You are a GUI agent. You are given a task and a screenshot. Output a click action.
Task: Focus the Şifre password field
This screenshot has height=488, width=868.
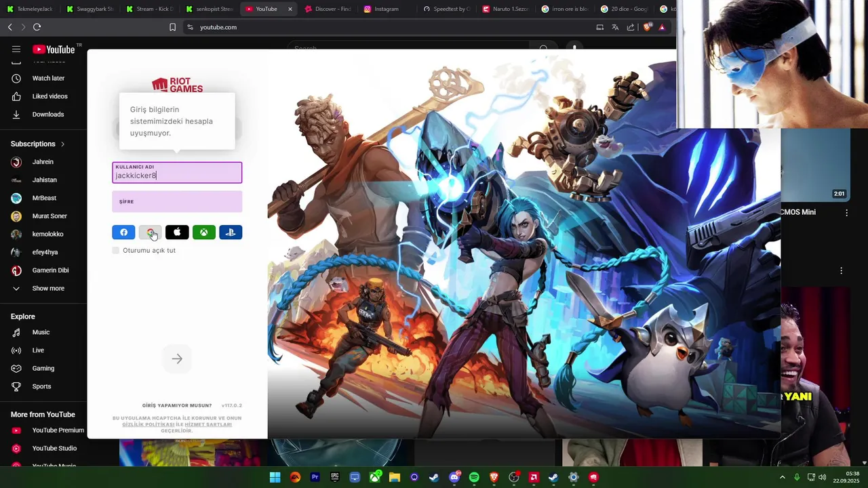[177, 201]
